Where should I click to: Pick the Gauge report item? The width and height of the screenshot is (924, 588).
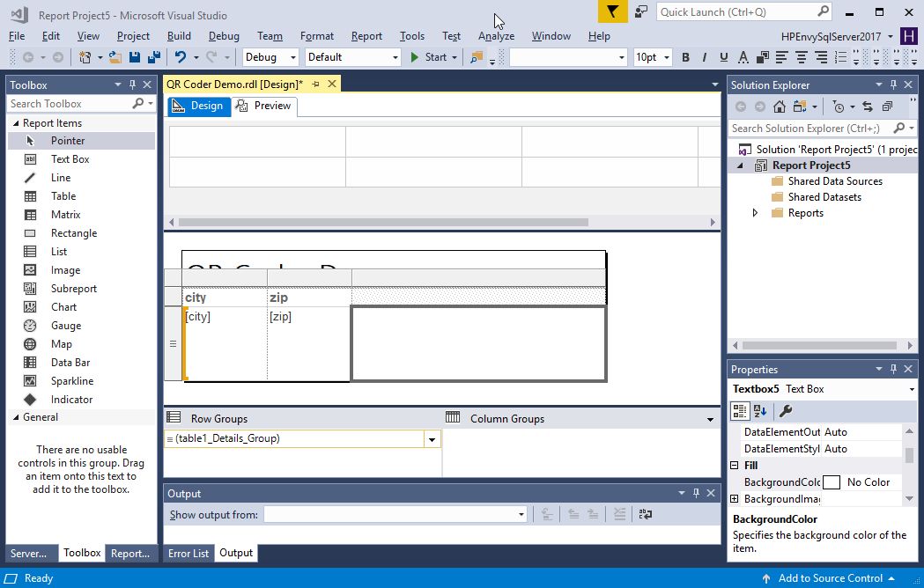tap(65, 326)
